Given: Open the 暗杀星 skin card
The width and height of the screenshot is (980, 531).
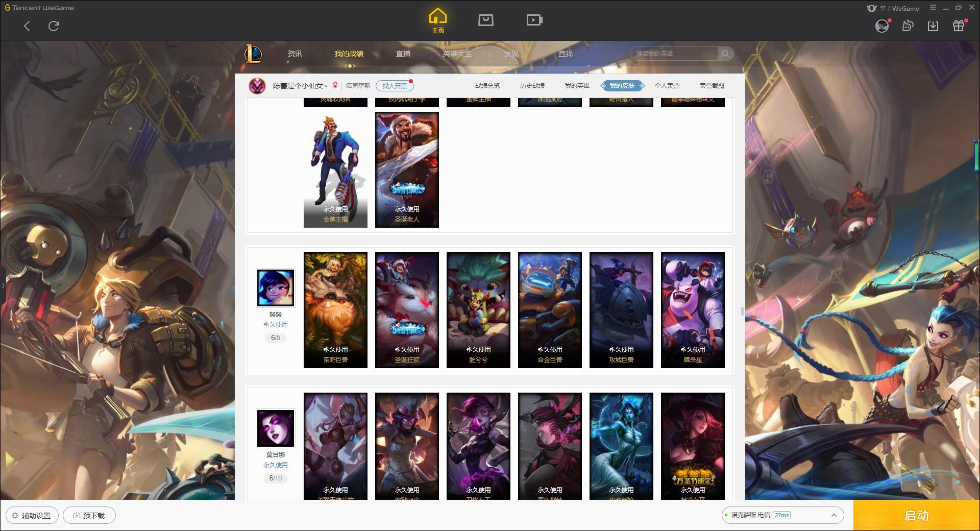Looking at the screenshot, I should [x=693, y=310].
